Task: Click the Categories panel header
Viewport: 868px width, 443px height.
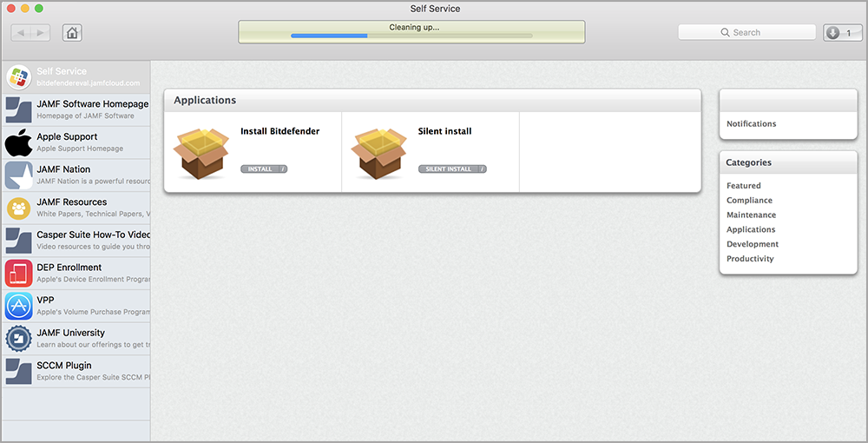Action: (x=788, y=162)
